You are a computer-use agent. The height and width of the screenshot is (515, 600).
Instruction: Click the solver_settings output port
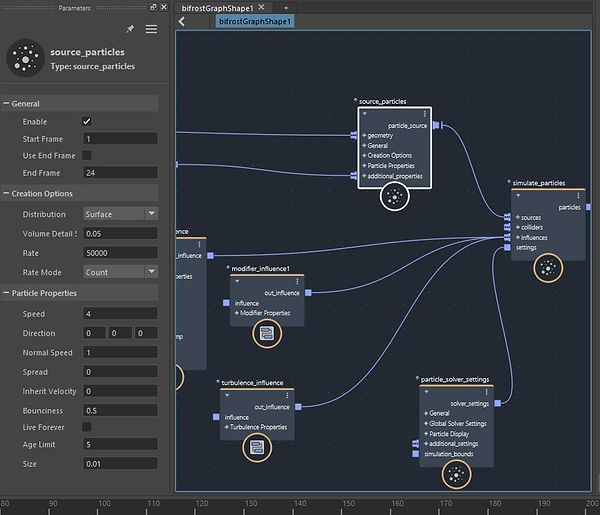[x=497, y=403]
